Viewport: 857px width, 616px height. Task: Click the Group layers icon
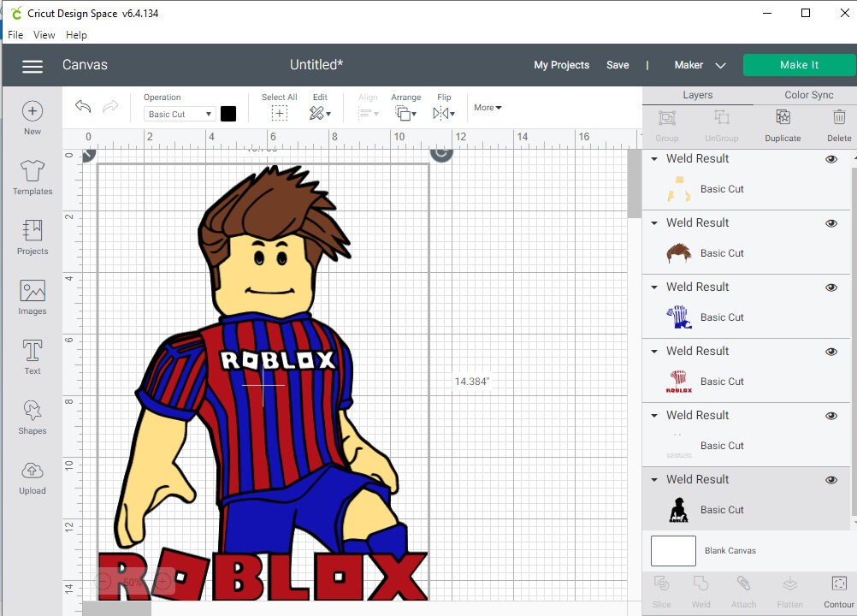tap(667, 117)
